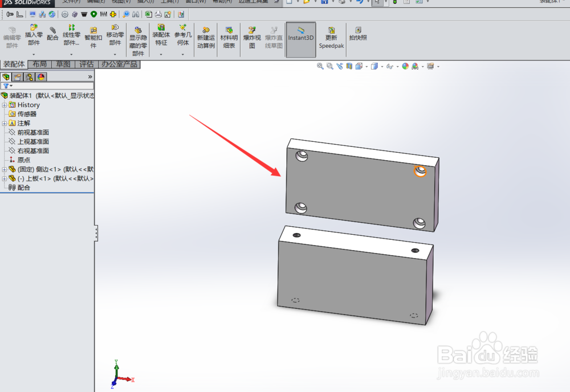Select the PropertyManager tab in feature panel

(x=17, y=76)
